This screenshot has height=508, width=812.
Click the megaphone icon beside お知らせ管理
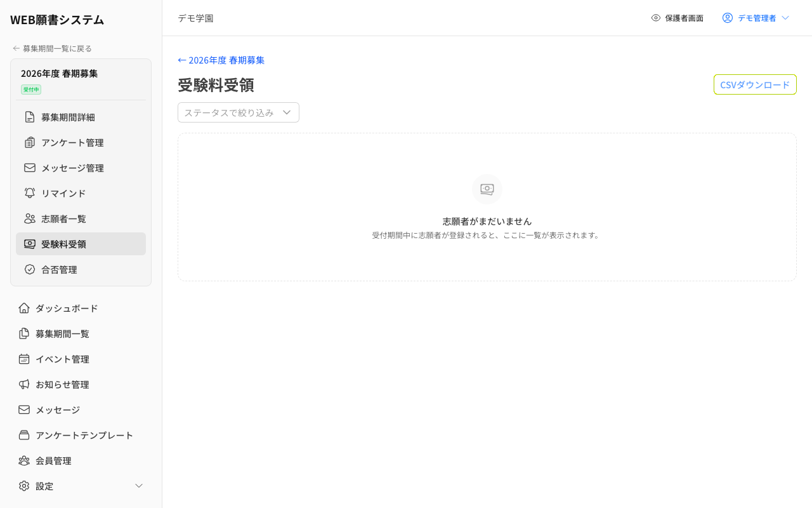click(x=24, y=384)
